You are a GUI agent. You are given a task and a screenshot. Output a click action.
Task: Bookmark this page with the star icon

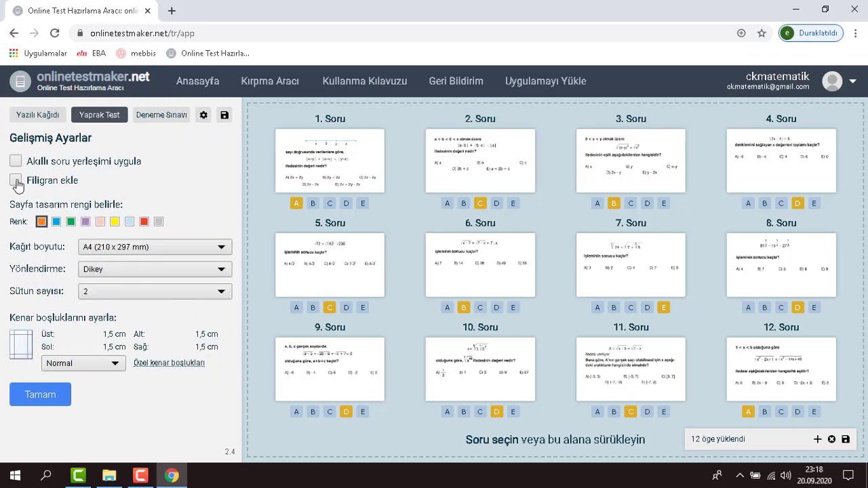(762, 33)
